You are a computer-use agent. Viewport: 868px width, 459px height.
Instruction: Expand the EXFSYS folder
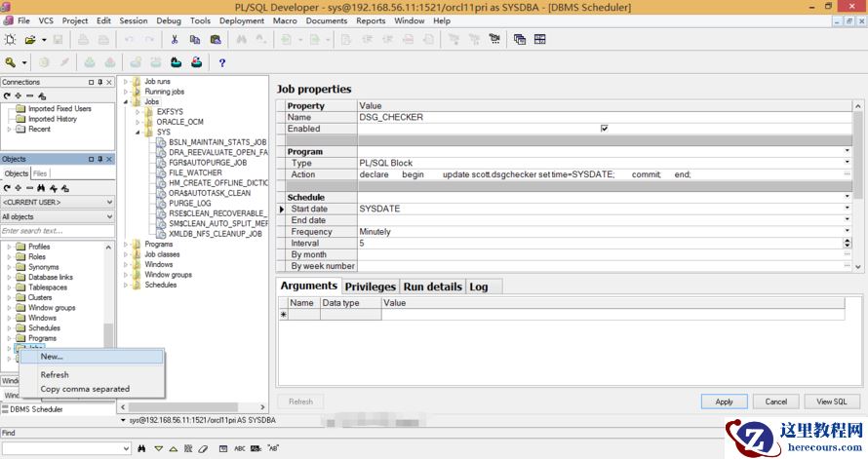(138, 112)
